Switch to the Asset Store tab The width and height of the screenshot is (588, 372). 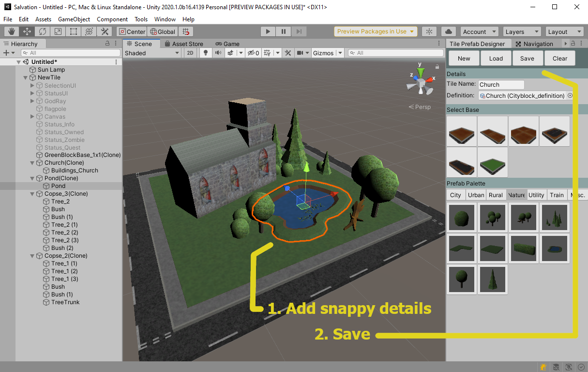[x=184, y=44]
